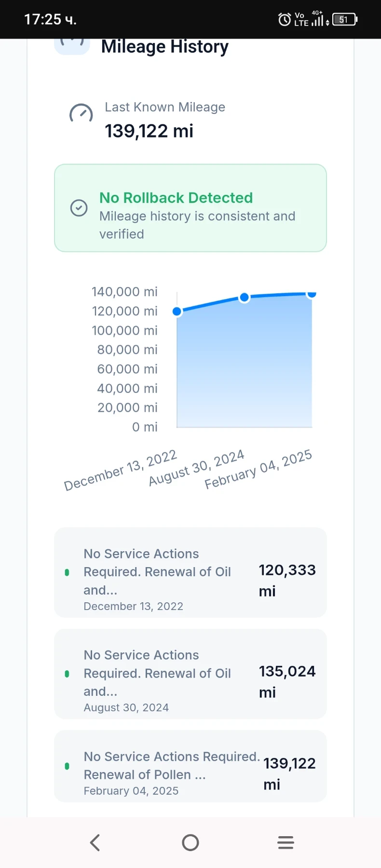The image size is (381, 868).
Task: Select the August 30, 2024 chart data point
Action: [x=245, y=298]
